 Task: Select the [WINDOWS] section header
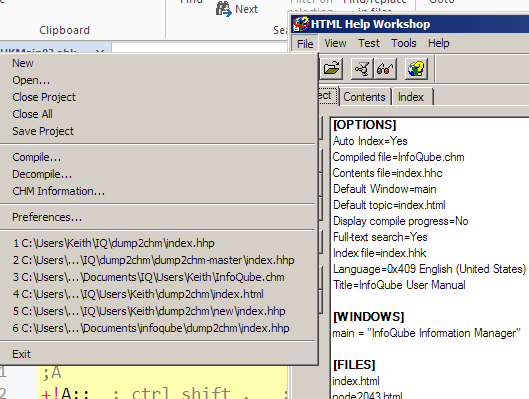(369, 317)
